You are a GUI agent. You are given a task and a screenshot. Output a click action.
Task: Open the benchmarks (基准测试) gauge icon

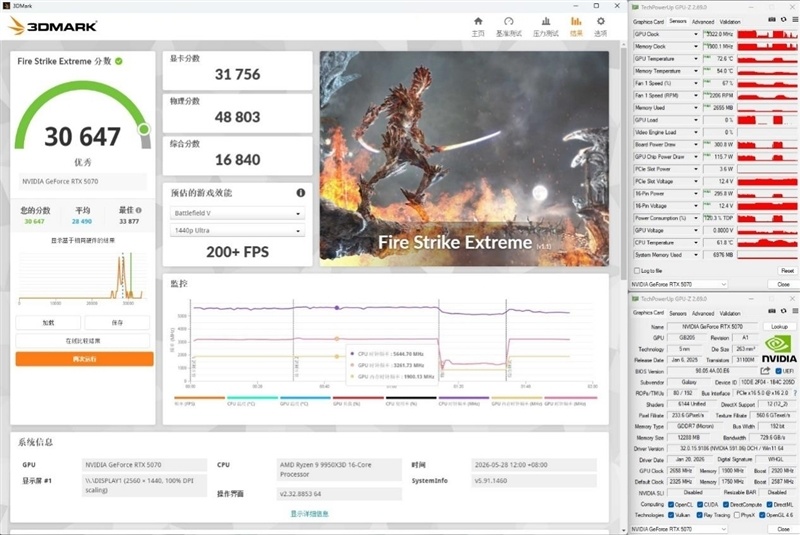click(509, 21)
